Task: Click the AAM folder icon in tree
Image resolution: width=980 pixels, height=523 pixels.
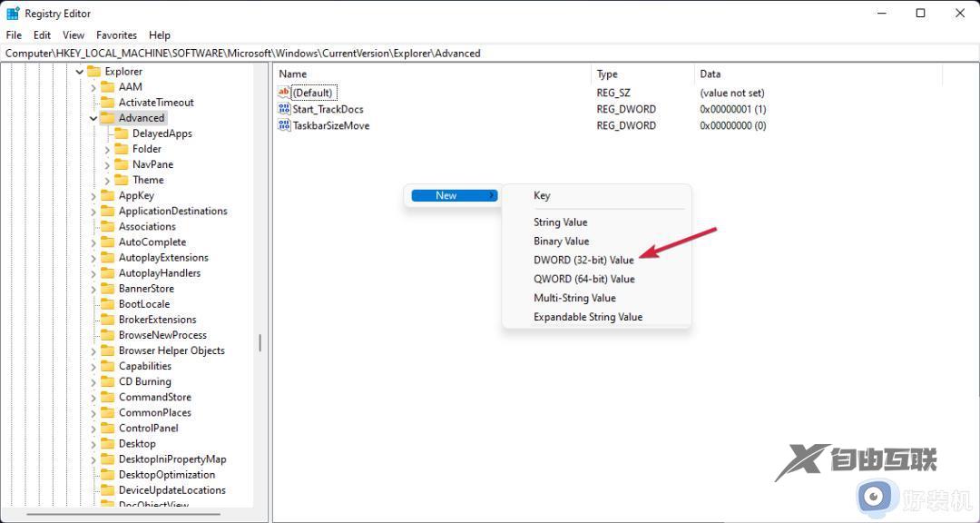Action: coord(107,87)
